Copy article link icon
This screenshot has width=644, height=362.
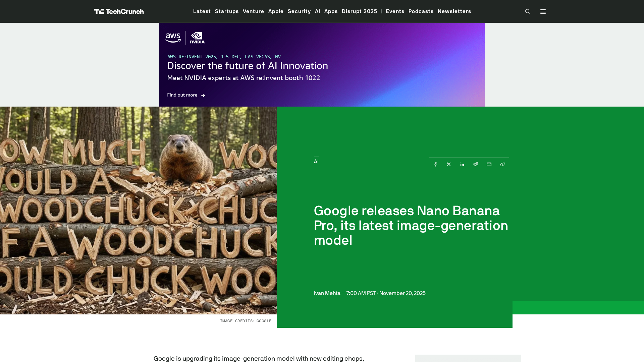[502, 164]
